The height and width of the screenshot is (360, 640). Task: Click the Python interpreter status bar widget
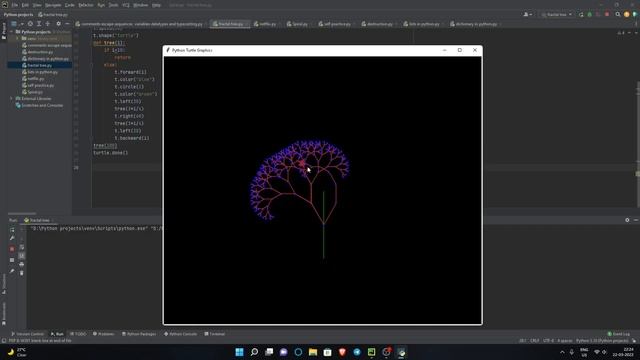(602, 340)
